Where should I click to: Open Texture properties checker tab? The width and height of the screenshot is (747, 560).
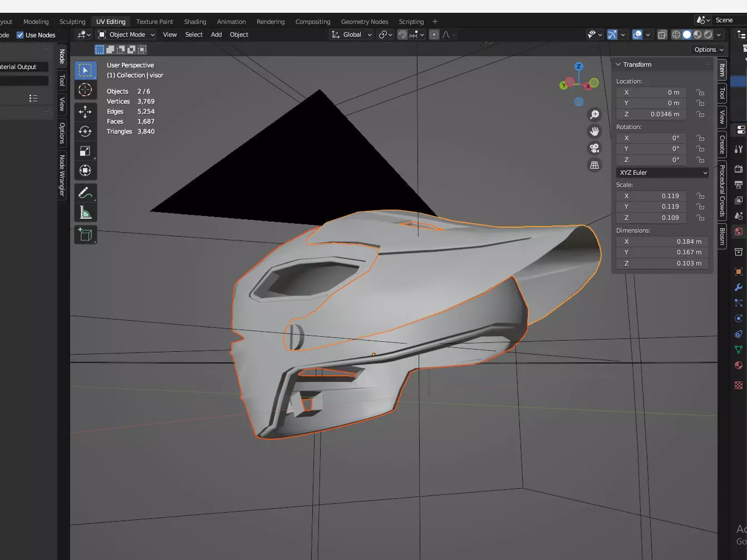[739, 385]
